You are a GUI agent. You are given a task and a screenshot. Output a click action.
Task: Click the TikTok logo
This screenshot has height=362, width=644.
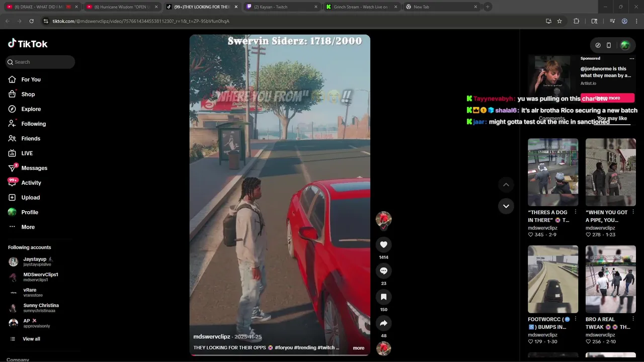[28, 44]
